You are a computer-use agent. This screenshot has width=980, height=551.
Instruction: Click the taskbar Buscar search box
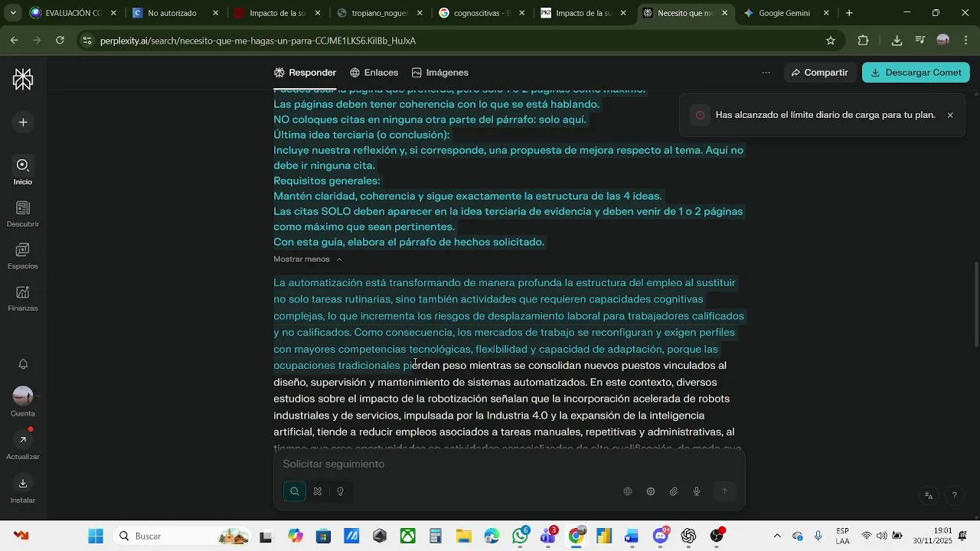click(x=181, y=536)
